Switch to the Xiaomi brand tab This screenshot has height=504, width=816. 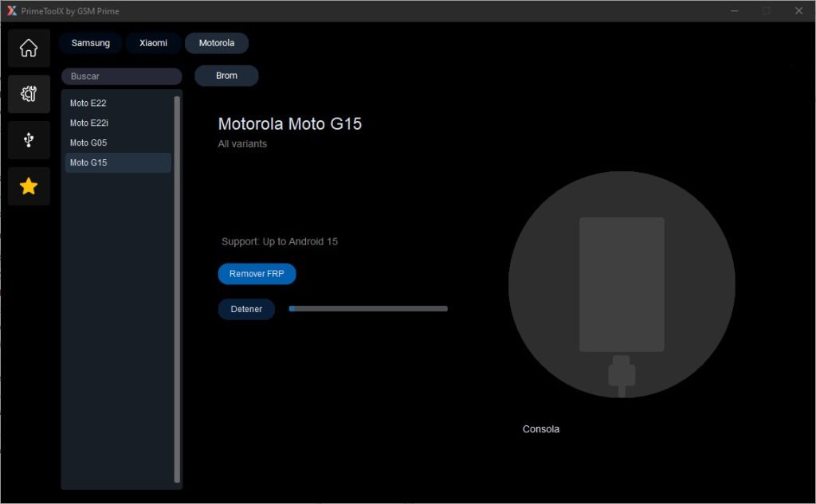(x=153, y=43)
